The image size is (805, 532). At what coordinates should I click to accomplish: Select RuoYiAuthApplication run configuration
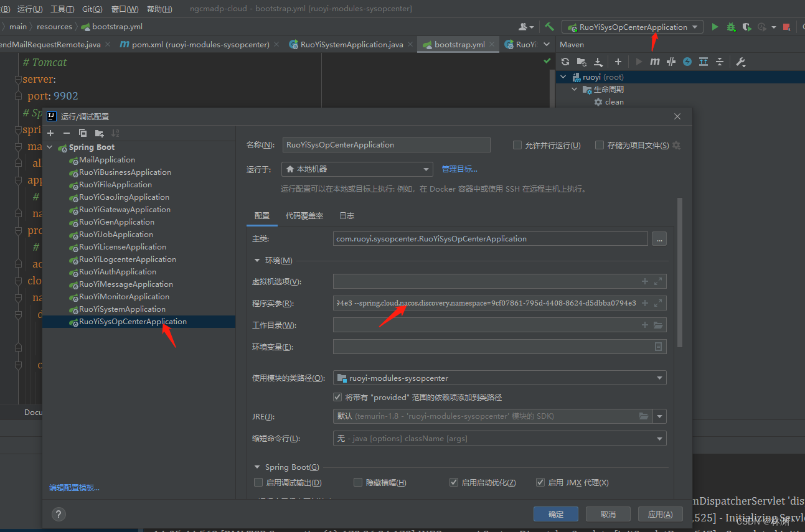pos(118,272)
